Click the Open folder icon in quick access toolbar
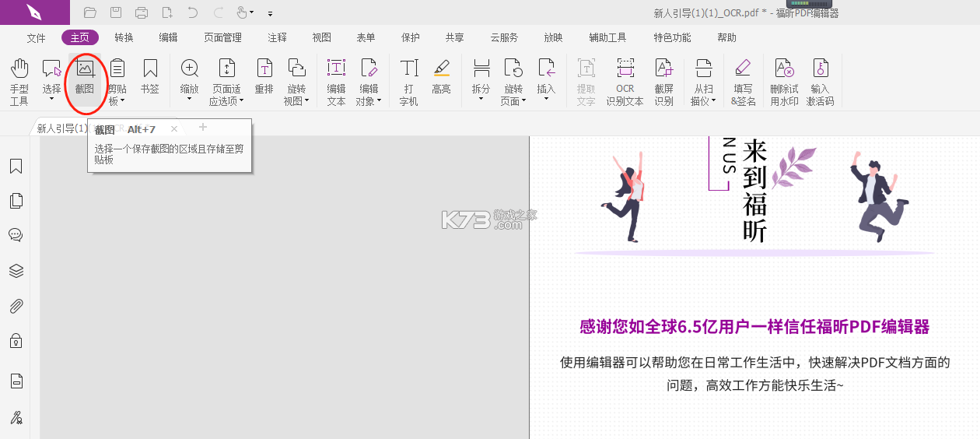Viewport: 980px width, 439px height. coord(89,12)
